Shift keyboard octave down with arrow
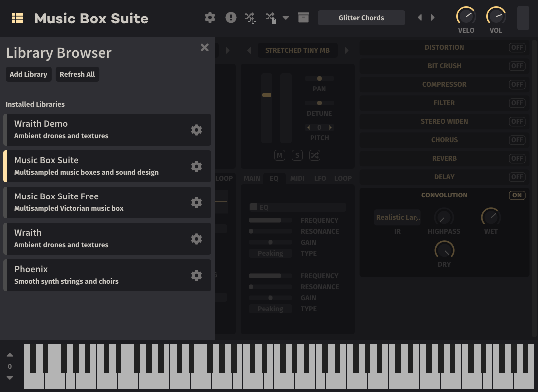538x392 pixels. (10, 378)
